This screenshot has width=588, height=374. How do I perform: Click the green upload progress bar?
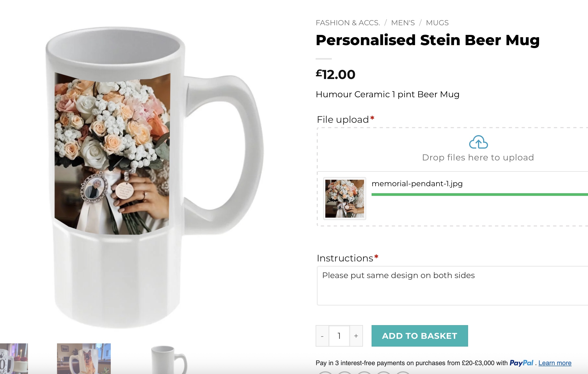click(479, 195)
